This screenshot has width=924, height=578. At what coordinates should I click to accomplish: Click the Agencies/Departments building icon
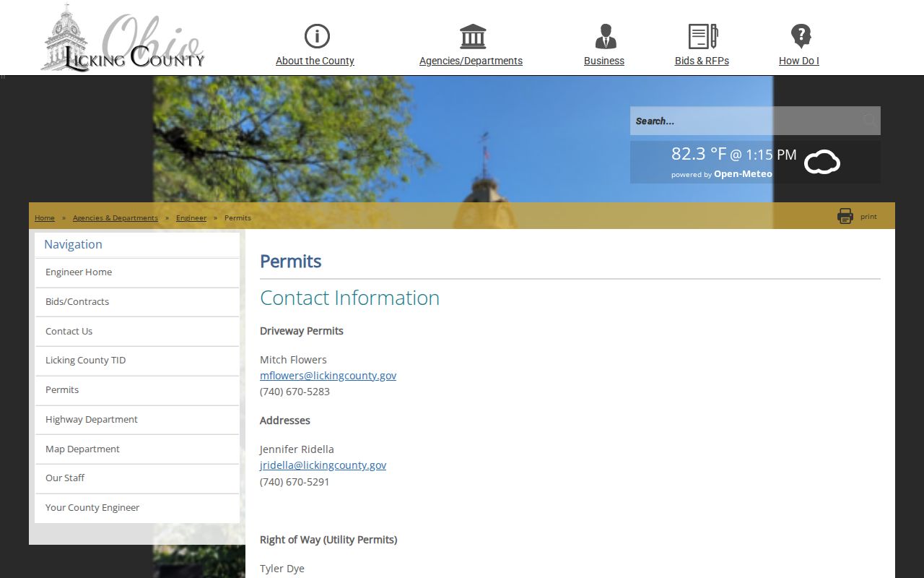(x=473, y=35)
